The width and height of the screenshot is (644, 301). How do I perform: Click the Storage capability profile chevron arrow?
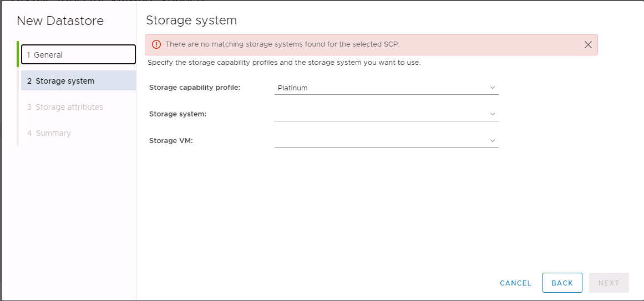[492, 88]
